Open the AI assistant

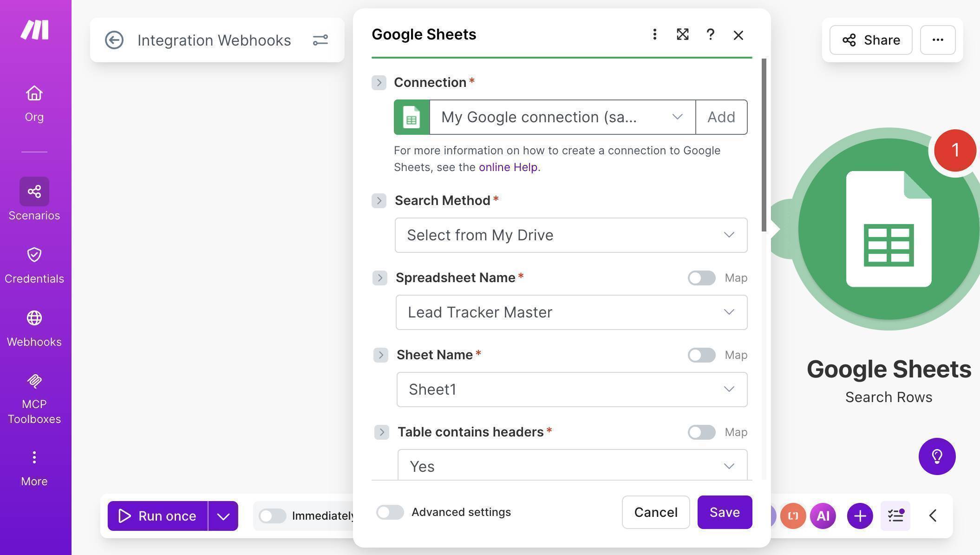coord(822,515)
